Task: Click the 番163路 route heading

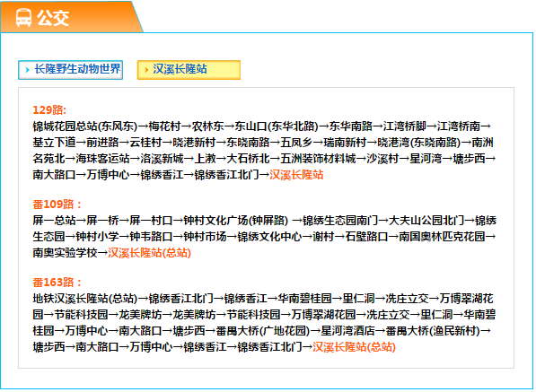Action: pyautogui.click(x=57, y=282)
